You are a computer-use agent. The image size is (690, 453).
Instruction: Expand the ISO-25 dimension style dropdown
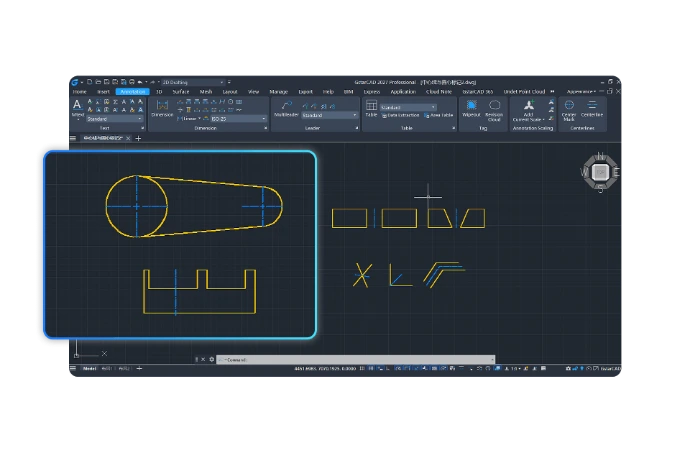point(238,119)
